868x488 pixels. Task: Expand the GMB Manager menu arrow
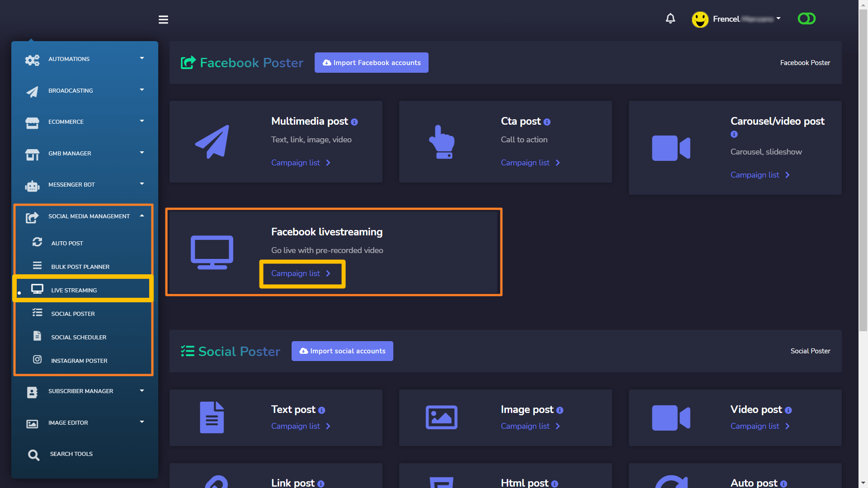tap(142, 153)
